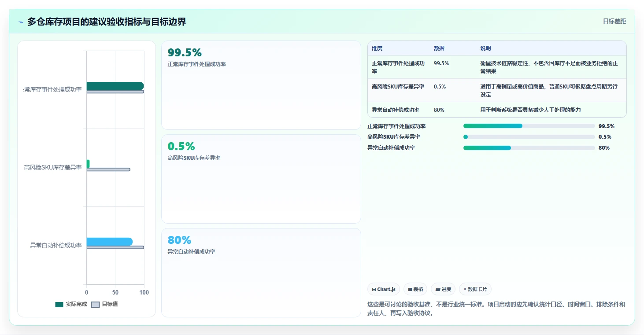Click the grey target bar for 异常自动补偿成功率
Screen dimensions: 644x335
click(115, 247)
